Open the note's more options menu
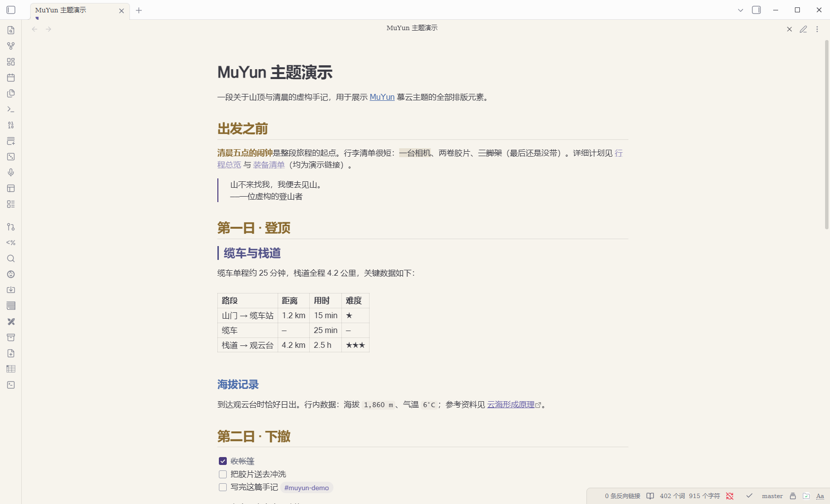The width and height of the screenshot is (830, 504). click(x=817, y=29)
